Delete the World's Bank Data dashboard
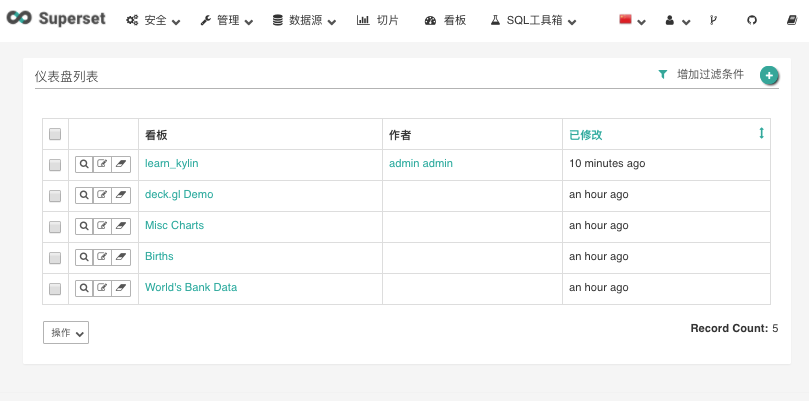Screen dimensions: 809x401 click(x=121, y=288)
